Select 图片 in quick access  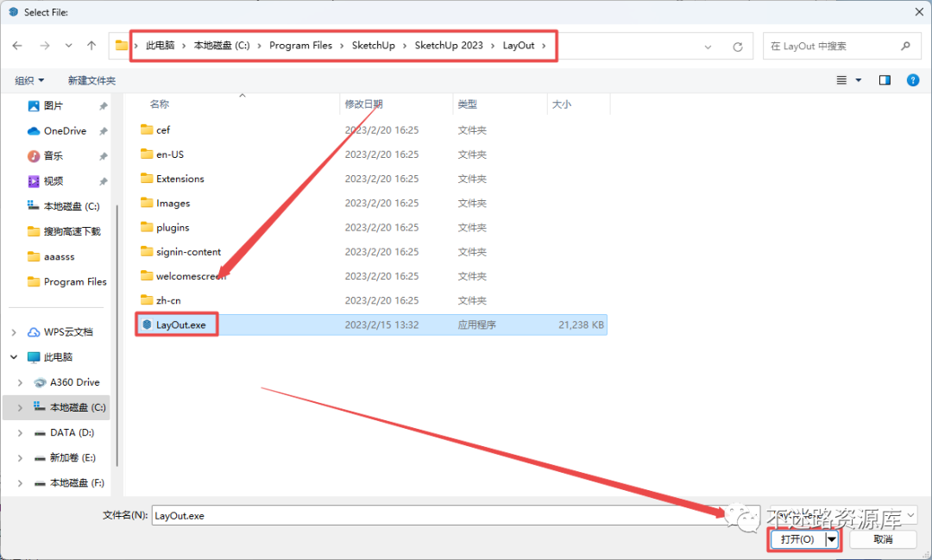[x=54, y=106]
